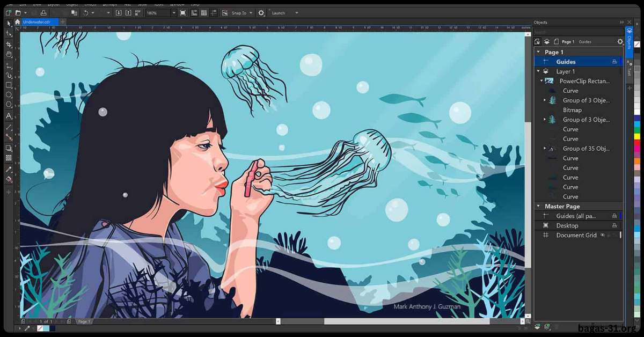Open Objects docker settings gear
Viewport: 644px width, 337px height.
click(x=620, y=41)
